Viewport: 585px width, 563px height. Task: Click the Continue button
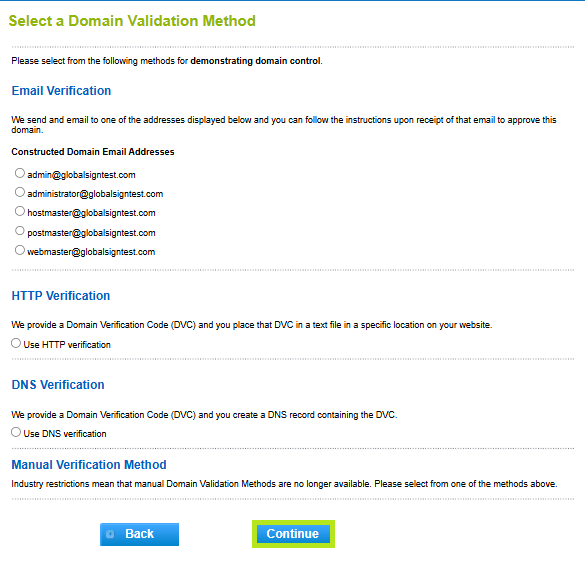point(293,534)
